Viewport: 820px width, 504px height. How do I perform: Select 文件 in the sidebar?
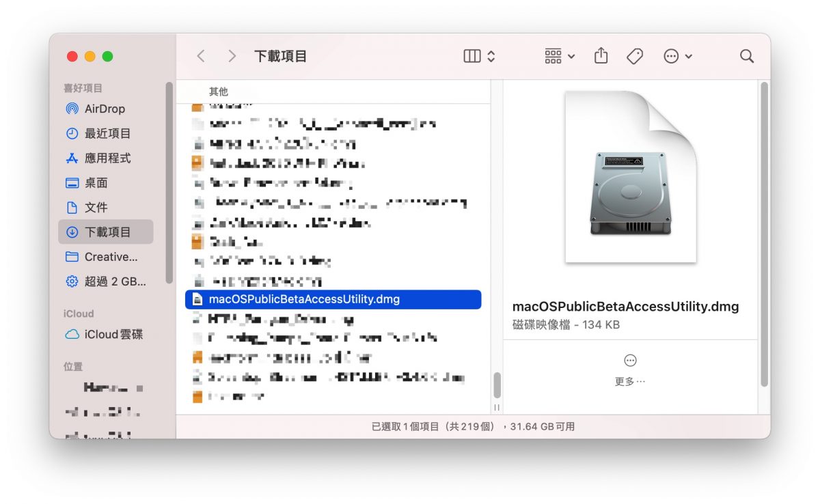coord(105,207)
